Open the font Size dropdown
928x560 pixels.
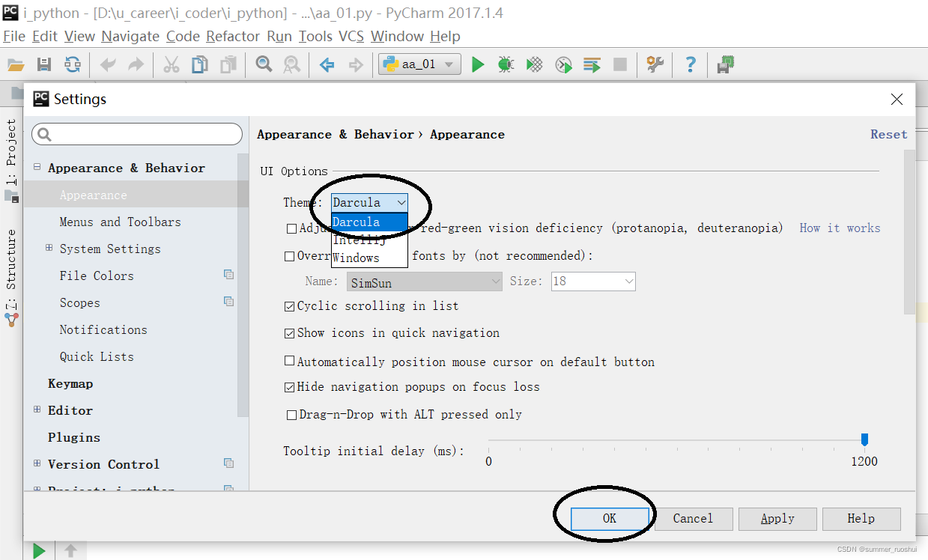click(x=628, y=281)
